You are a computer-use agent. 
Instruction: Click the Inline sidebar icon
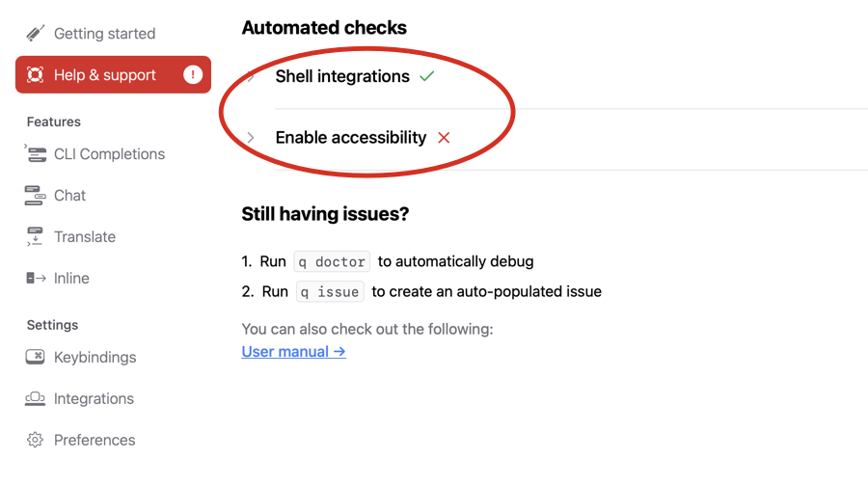tap(36, 278)
